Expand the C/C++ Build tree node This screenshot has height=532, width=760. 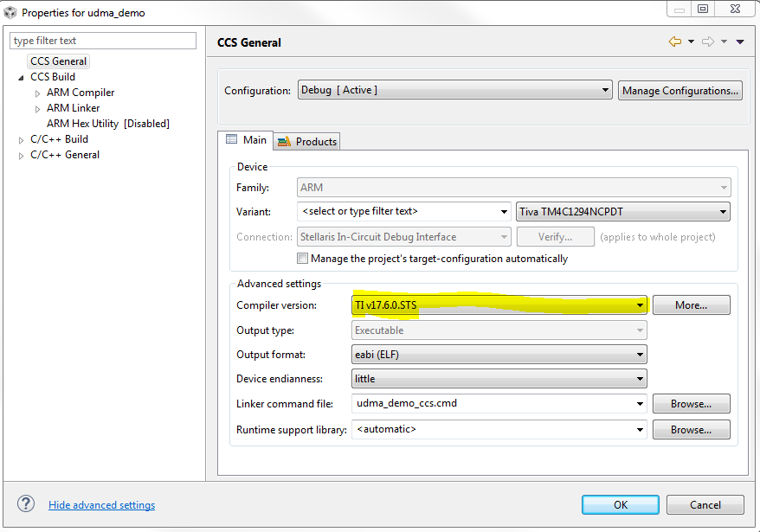pos(22,139)
